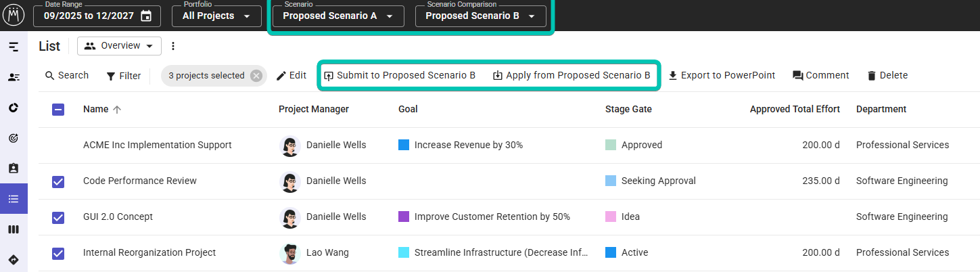The width and height of the screenshot is (980, 272).
Task: Click the people icon in Overview button
Action: (x=90, y=46)
